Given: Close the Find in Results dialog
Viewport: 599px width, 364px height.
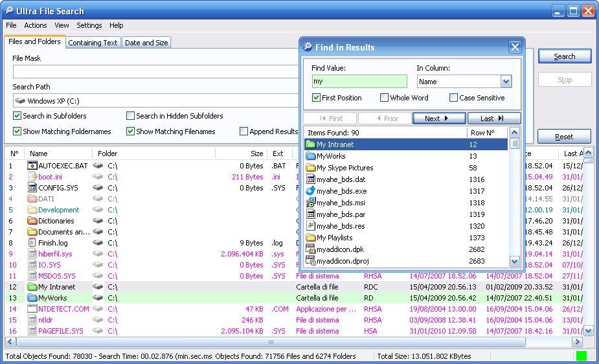Looking at the screenshot, I should click(x=515, y=47).
